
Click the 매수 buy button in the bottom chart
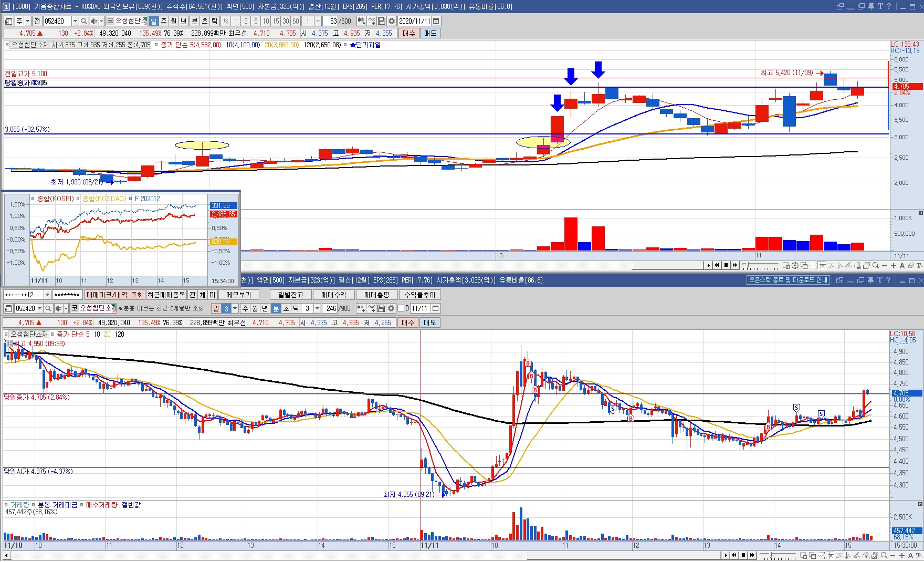(407, 322)
